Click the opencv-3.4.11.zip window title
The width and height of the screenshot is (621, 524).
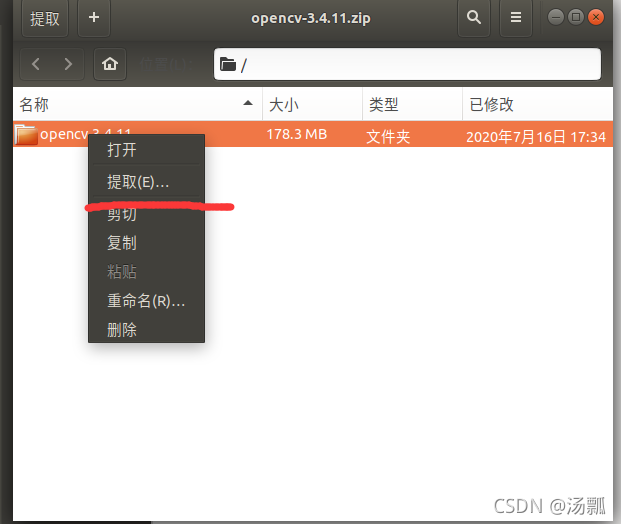coord(311,18)
